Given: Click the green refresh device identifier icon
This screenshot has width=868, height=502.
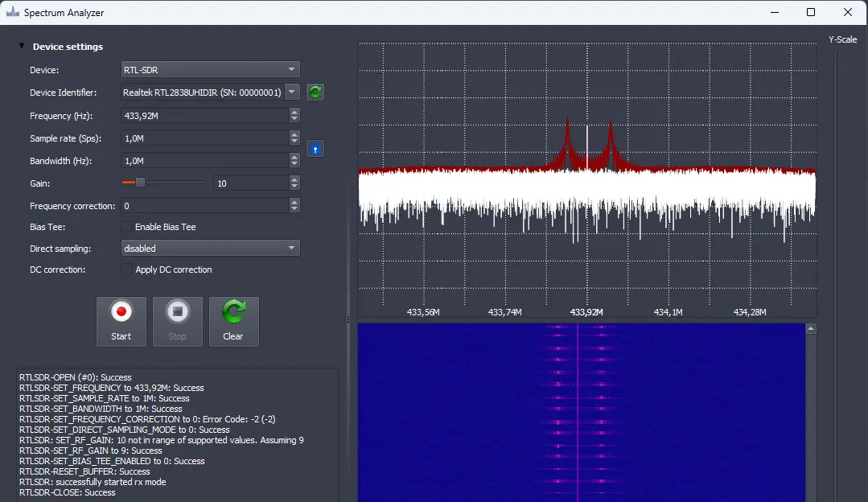Looking at the screenshot, I should tap(315, 93).
